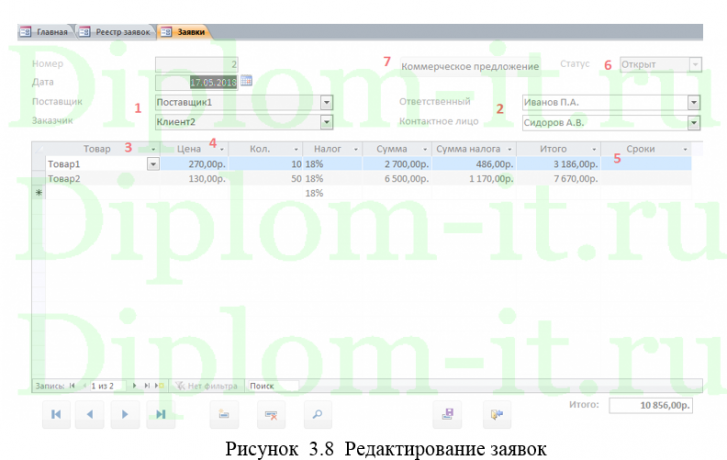
Task: Click the price cell 270,00р.
Action: pyautogui.click(x=194, y=164)
